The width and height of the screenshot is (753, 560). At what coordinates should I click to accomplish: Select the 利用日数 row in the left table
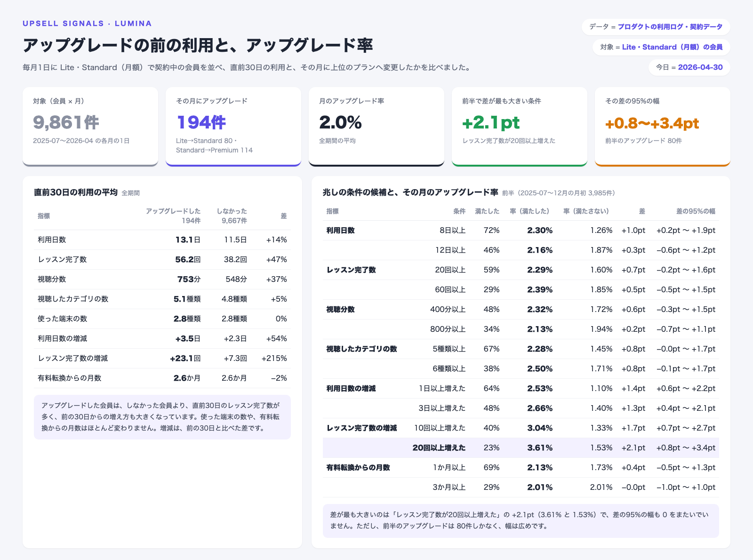click(162, 240)
